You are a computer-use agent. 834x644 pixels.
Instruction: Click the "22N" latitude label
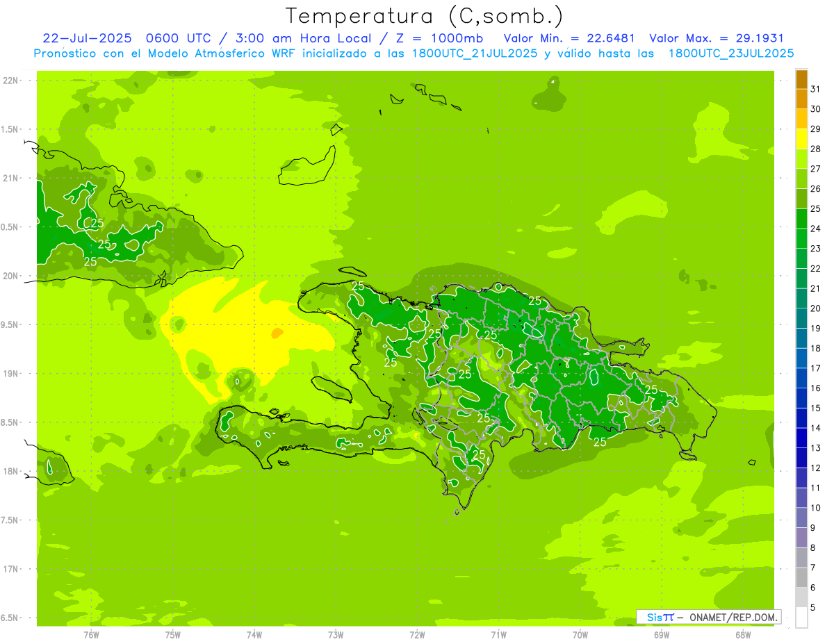10,81
